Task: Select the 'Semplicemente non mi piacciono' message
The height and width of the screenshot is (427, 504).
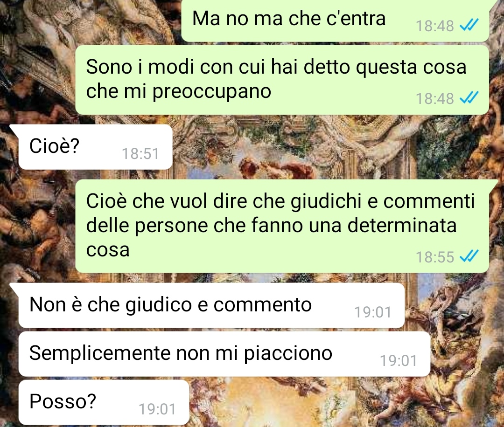Action: click(x=224, y=354)
